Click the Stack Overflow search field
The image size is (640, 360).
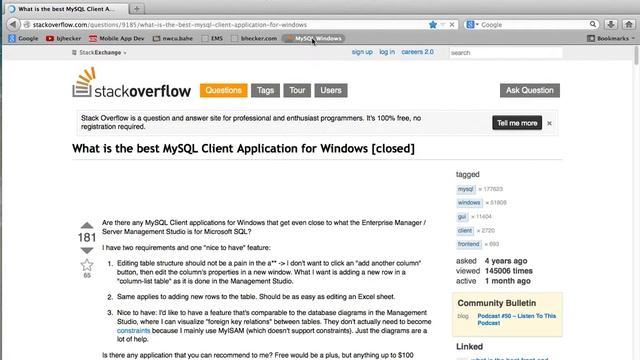pos(506,53)
